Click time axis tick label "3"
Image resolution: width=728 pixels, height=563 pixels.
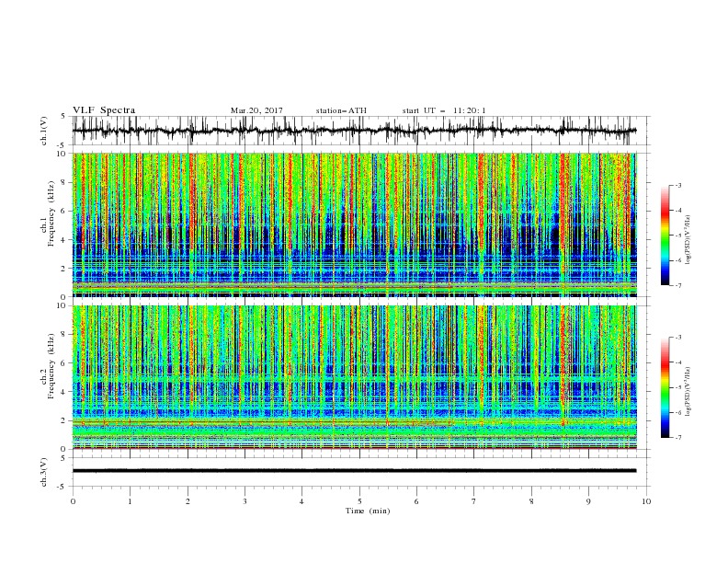(x=245, y=501)
